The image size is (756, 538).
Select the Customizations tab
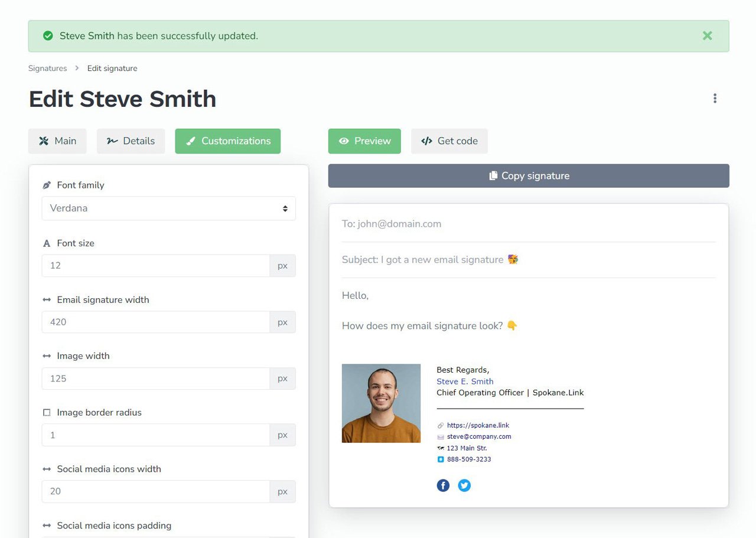[227, 141]
